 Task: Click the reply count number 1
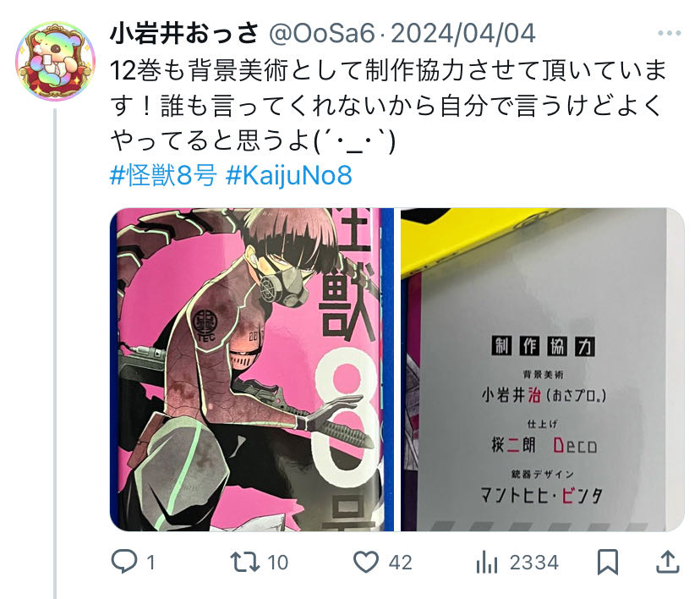150,563
